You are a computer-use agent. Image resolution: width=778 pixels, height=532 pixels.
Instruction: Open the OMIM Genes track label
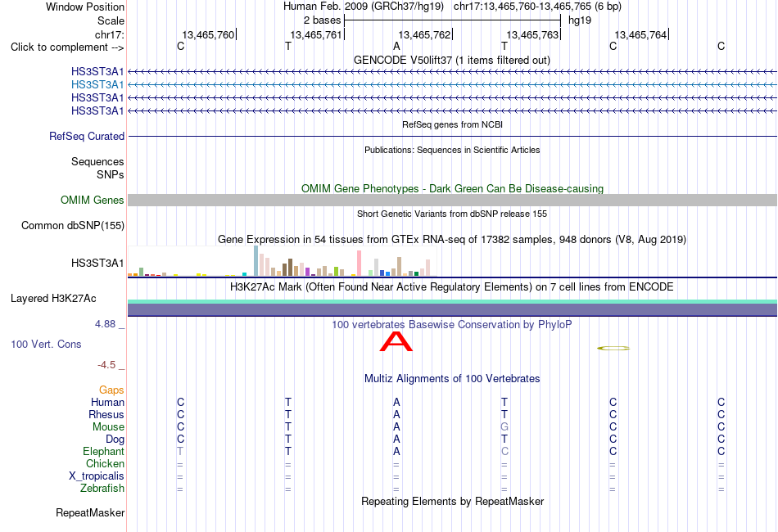(93, 201)
